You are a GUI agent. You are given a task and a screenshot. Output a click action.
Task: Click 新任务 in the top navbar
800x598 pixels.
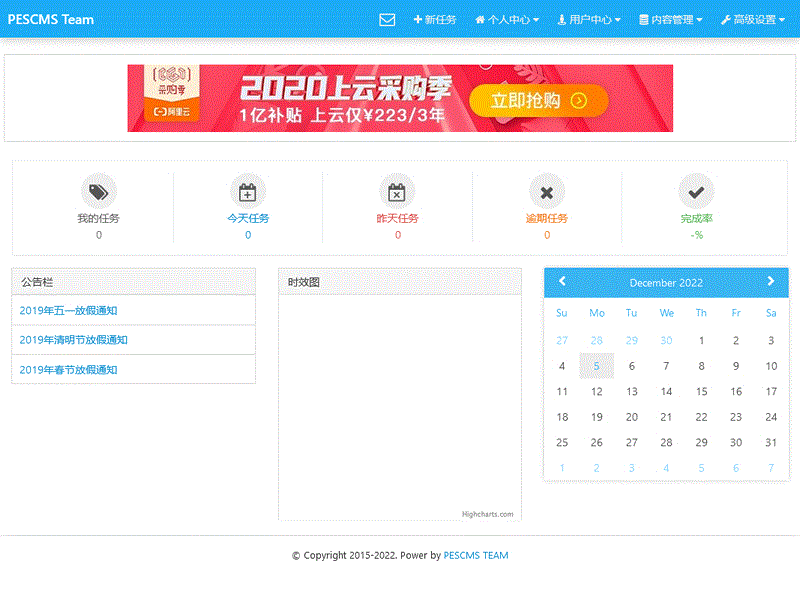pyautogui.click(x=435, y=19)
